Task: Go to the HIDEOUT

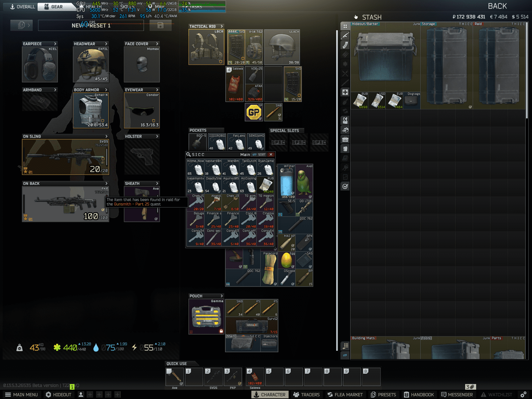Action: 59,395
